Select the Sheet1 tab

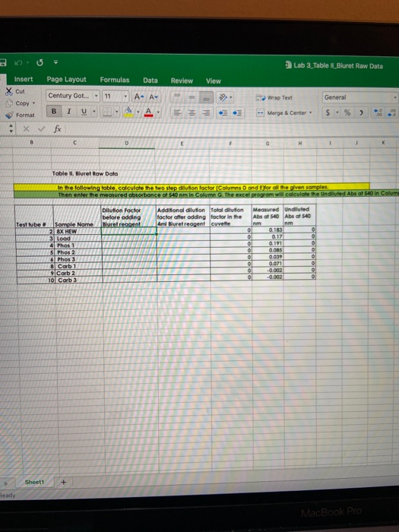[34, 482]
